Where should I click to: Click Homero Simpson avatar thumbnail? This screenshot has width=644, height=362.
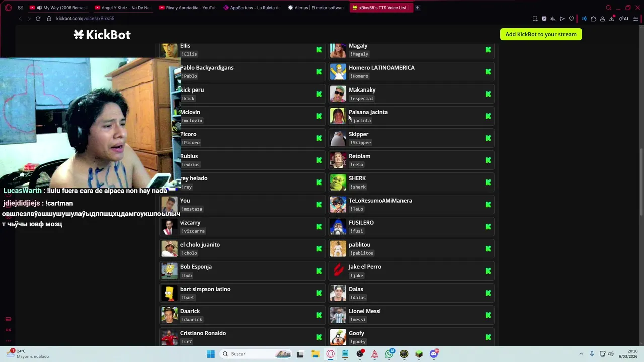pyautogui.click(x=338, y=72)
